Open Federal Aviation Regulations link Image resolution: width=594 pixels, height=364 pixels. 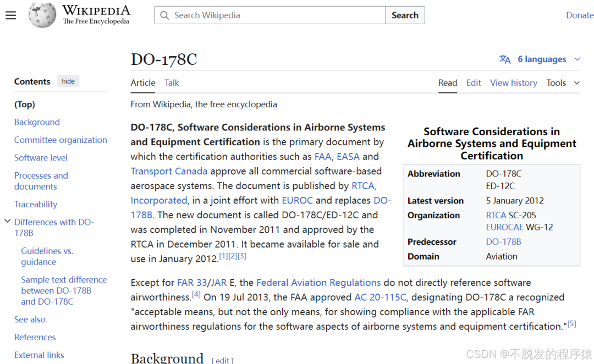click(318, 283)
